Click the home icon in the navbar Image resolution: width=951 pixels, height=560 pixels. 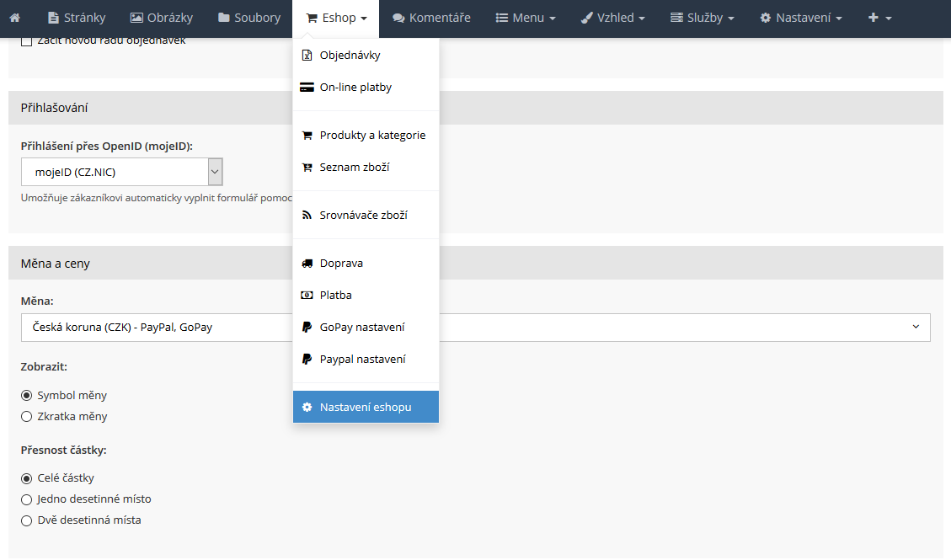[x=14, y=18]
